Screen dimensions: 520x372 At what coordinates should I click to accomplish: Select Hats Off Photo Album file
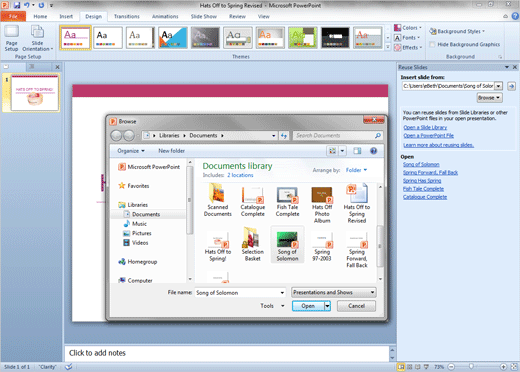322,204
